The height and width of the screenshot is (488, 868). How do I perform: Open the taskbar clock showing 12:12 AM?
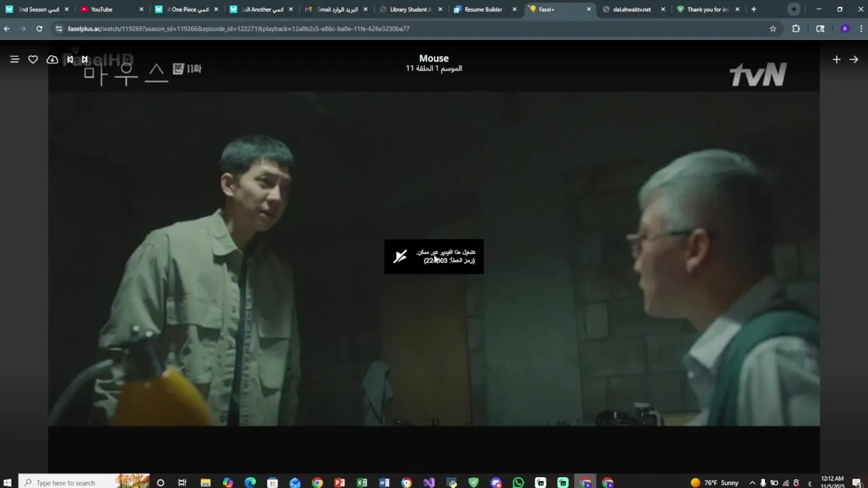832,482
